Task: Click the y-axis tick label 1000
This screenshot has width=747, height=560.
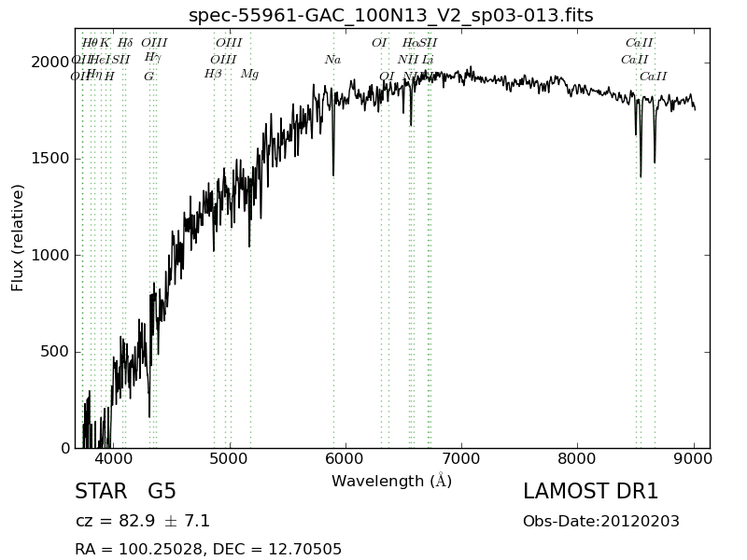Action: 50,255
